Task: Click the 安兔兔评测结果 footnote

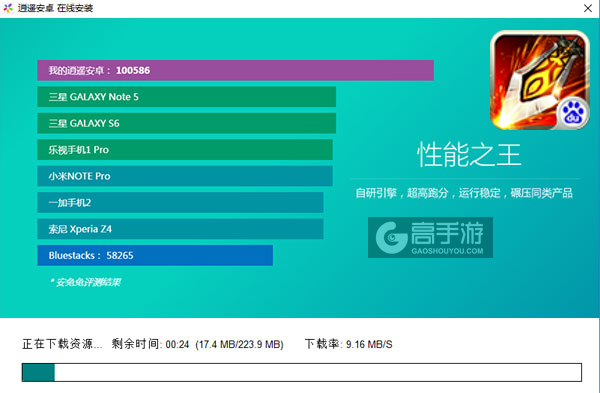Action: click(85, 282)
